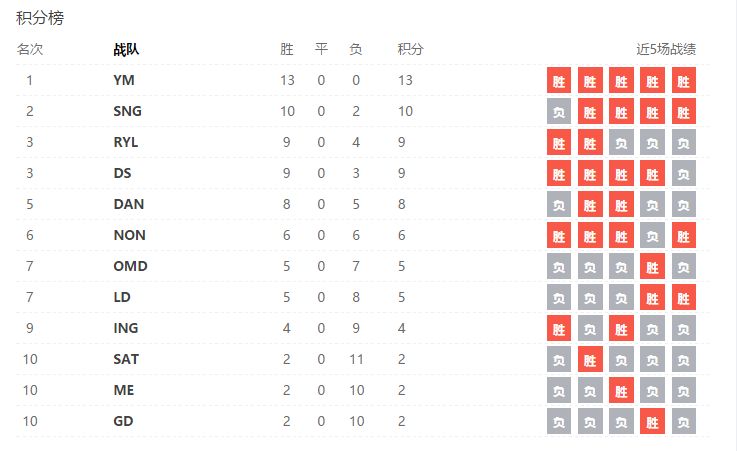The width and height of the screenshot is (737, 451).
Task: Click SAT's only red win badge
Action: [x=590, y=360]
